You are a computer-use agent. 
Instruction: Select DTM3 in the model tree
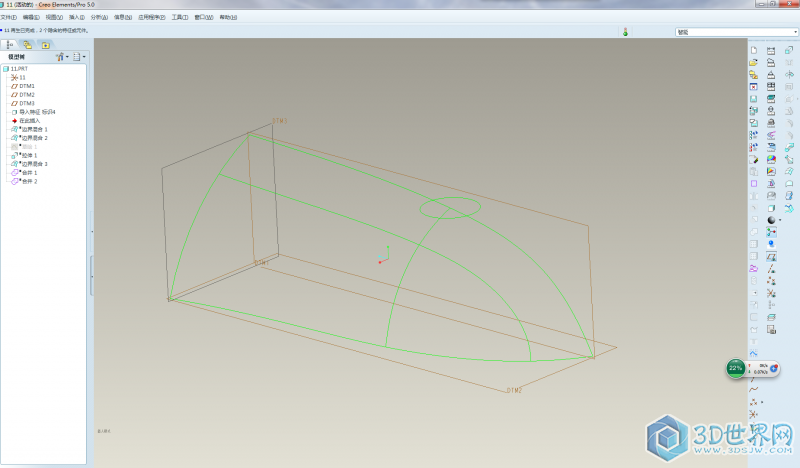[x=23, y=103]
